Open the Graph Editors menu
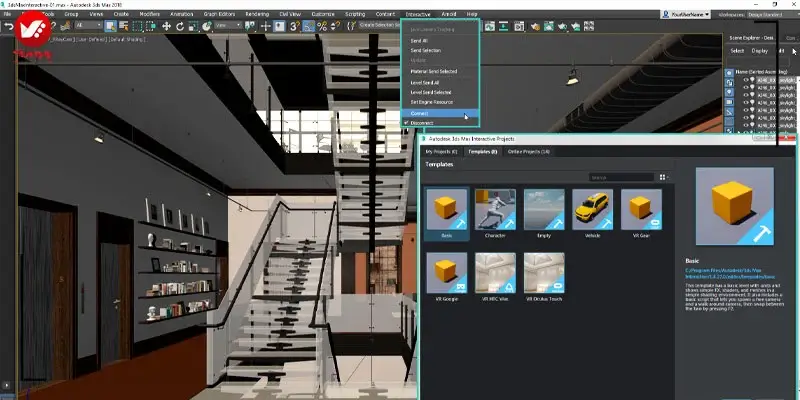Viewport: 800px width, 400px height. click(219, 14)
